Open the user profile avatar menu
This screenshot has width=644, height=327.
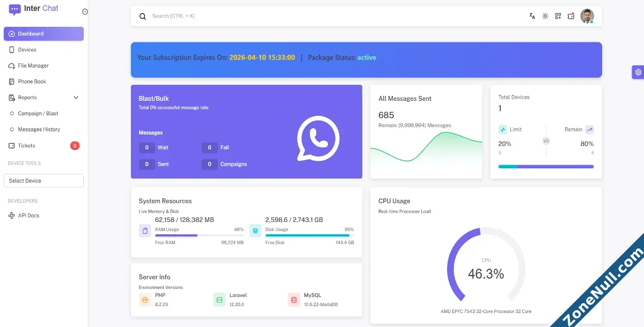(587, 16)
